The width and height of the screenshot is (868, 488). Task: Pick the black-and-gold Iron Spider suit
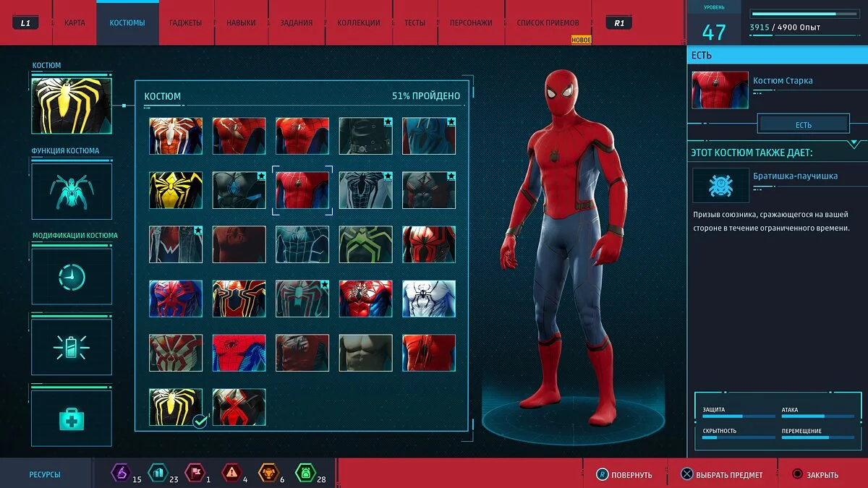[239, 299]
